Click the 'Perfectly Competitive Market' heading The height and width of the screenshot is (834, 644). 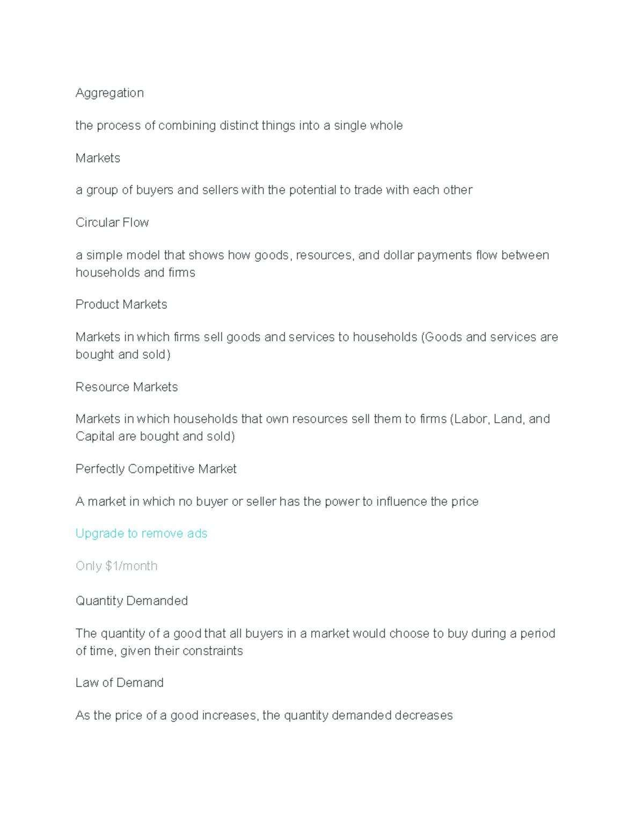156,469
